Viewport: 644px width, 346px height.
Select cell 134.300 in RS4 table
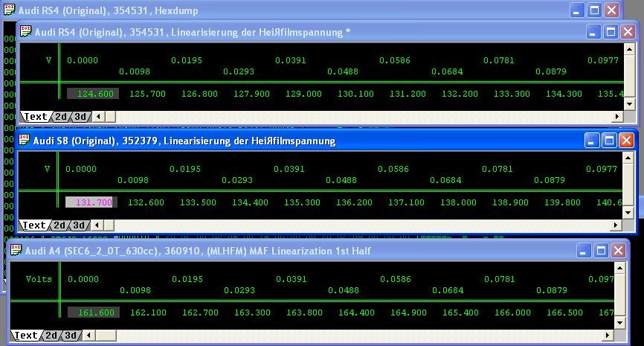(564, 94)
